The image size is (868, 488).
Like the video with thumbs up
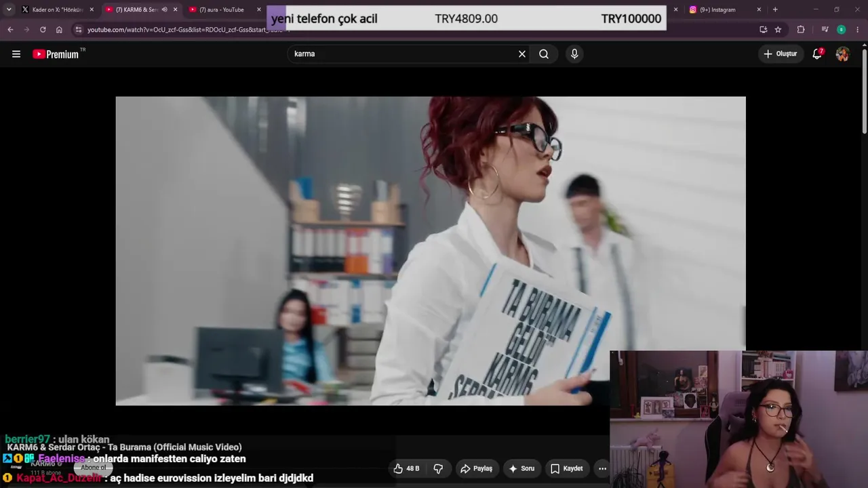(x=407, y=468)
